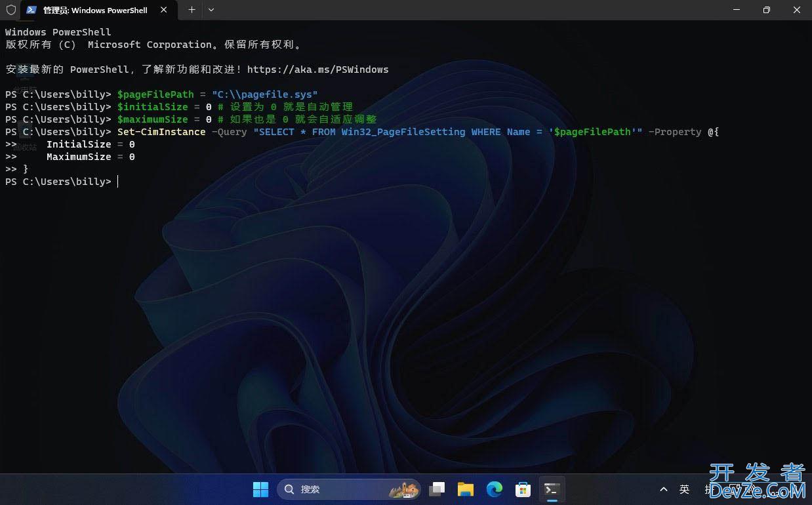Viewport: 812px width, 505px height.
Task: Maximize or restore the PowerShell window
Action: click(x=766, y=10)
